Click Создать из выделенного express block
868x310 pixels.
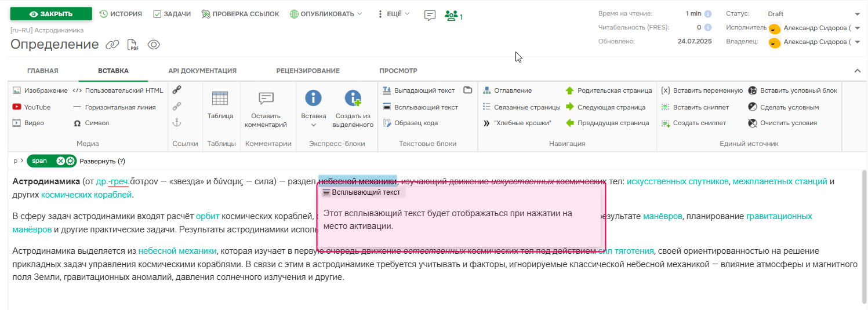coord(354,110)
